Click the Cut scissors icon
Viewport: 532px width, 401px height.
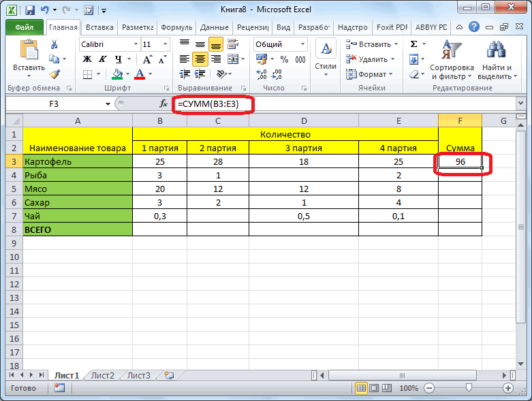(x=54, y=44)
